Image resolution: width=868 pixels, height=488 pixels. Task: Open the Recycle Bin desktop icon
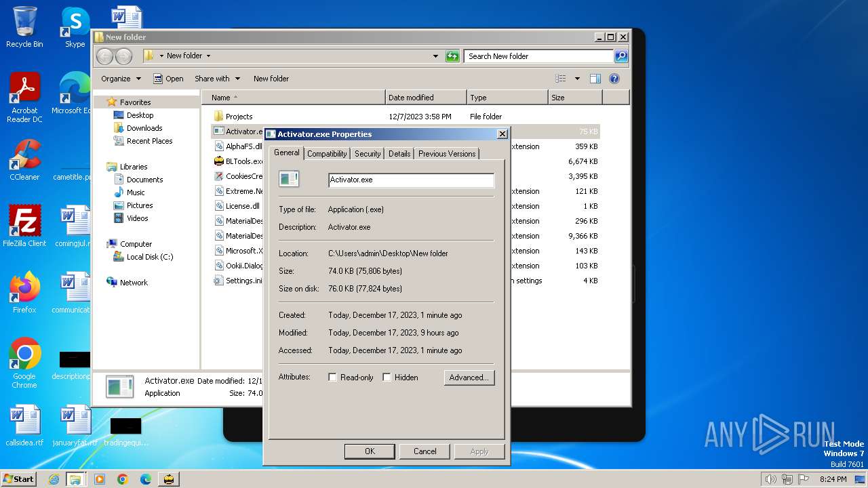coord(24,27)
